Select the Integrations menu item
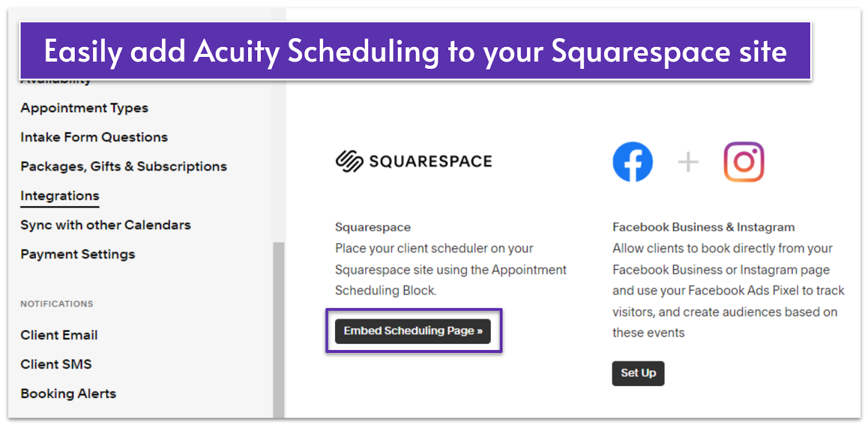This screenshot has width=868, height=425. point(60,196)
